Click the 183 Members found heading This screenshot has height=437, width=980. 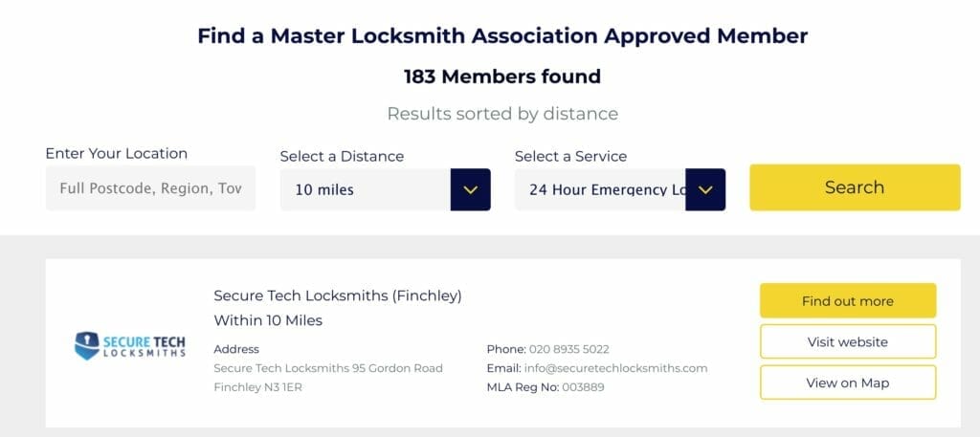coord(502,76)
